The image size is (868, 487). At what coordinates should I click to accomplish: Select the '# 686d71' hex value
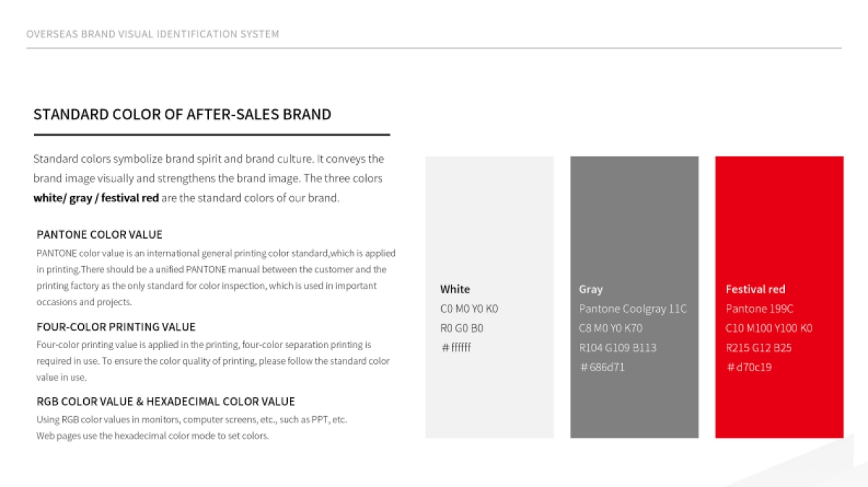(602, 367)
